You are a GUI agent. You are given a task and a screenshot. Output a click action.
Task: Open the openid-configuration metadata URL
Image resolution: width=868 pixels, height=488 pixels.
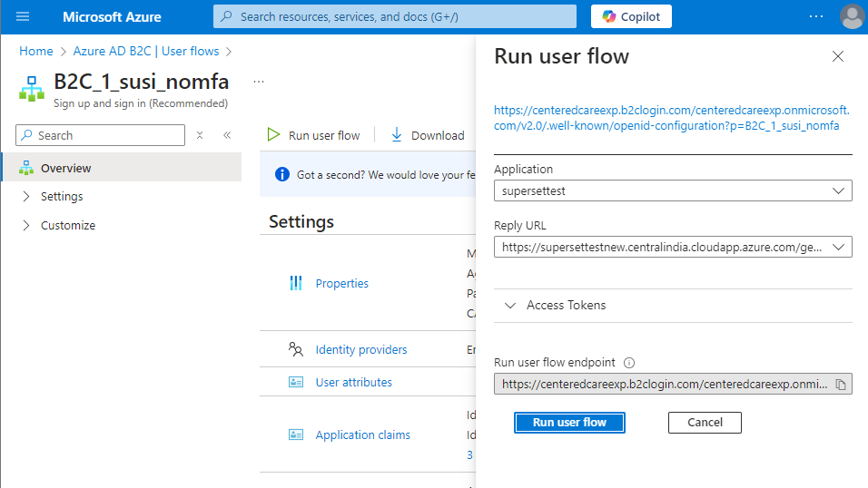[x=672, y=118]
